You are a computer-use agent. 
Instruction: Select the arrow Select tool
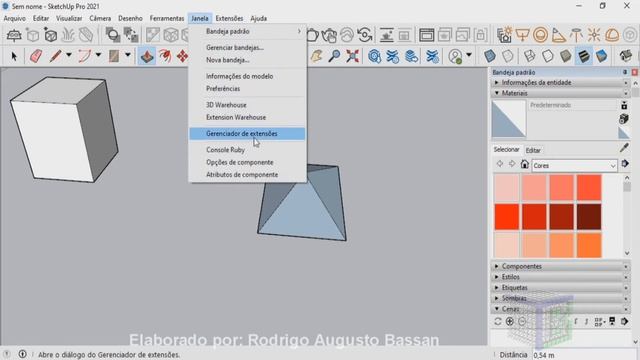(x=14, y=56)
